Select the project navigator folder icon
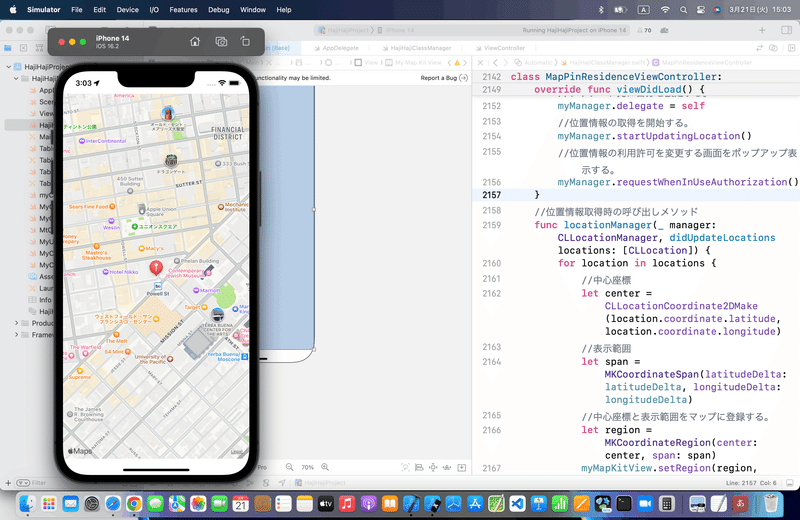Screen dimensions: 800x520 8,48
